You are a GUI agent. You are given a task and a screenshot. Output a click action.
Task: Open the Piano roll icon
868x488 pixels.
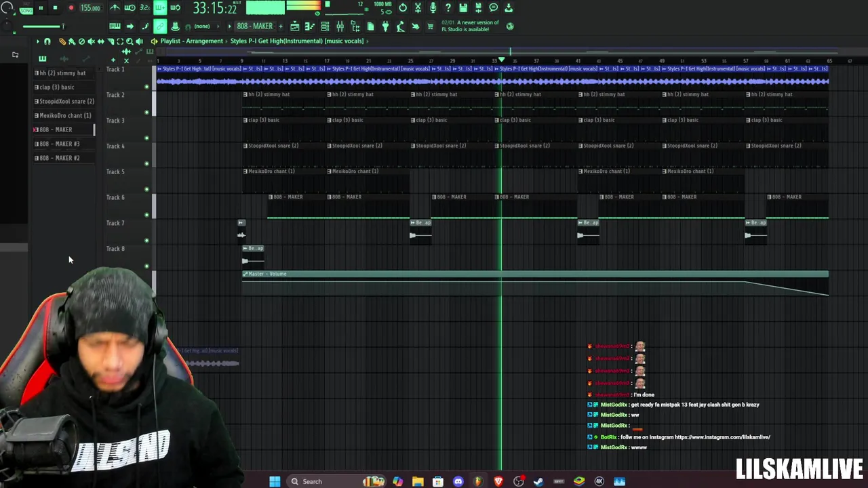(x=310, y=26)
